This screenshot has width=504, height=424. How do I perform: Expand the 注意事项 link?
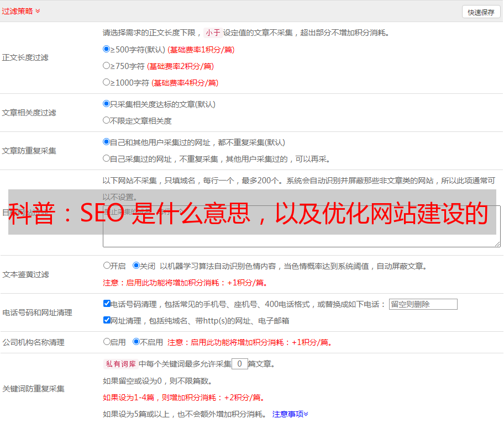[290, 414]
